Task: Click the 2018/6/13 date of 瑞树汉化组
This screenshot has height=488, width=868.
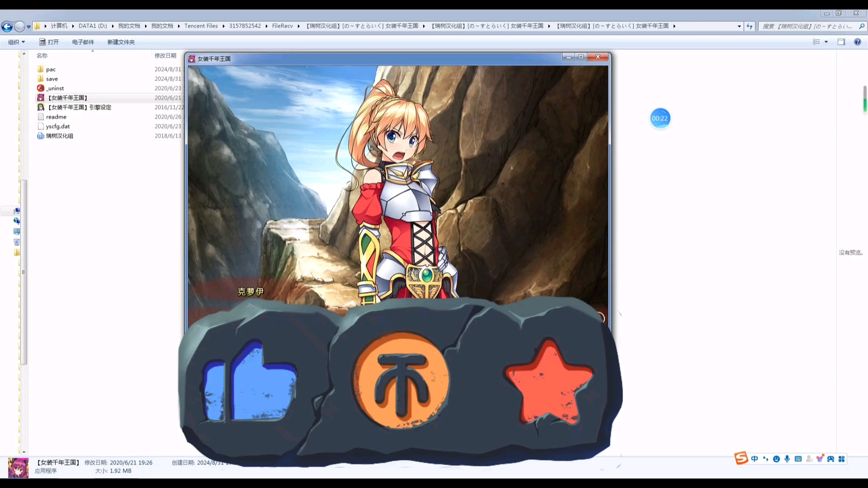Action: (x=168, y=136)
